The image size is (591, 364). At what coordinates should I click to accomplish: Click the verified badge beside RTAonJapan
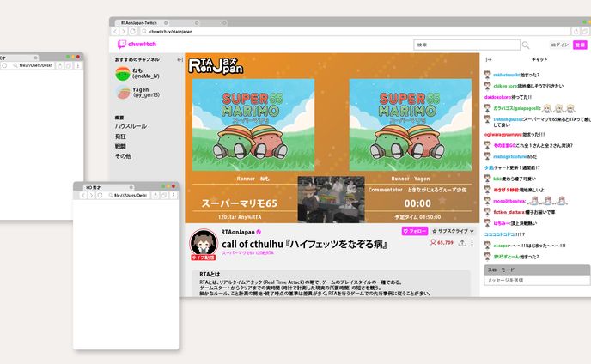pyautogui.click(x=259, y=232)
